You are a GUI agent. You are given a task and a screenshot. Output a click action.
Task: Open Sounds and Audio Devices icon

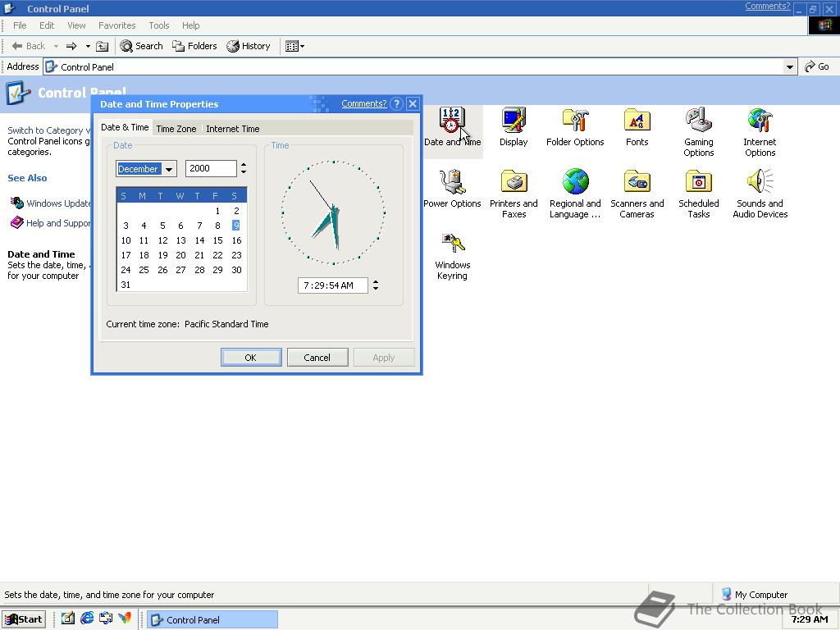[760, 194]
